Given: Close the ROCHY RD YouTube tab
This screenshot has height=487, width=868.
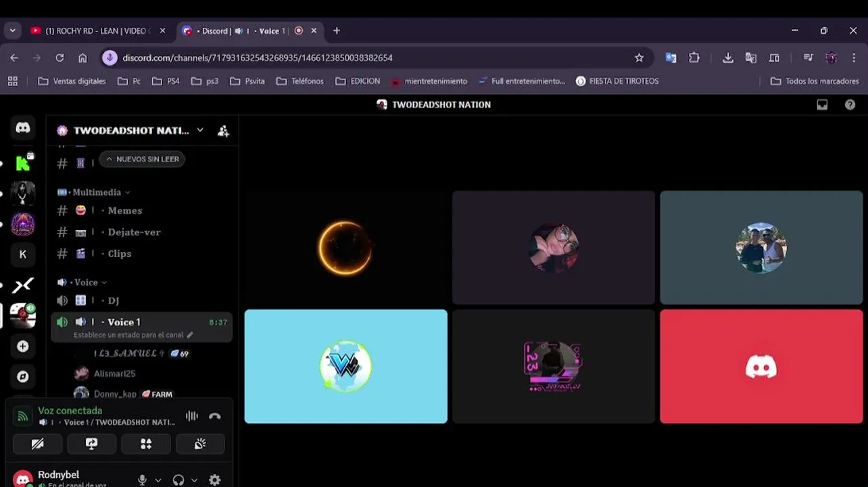Looking at the screenshot, I should coord(162,31).
